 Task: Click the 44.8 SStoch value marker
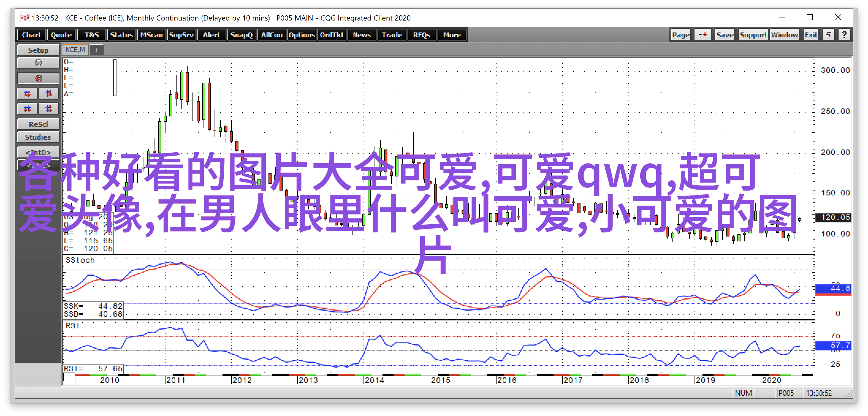pyautogui.click(x=834, y=289)
